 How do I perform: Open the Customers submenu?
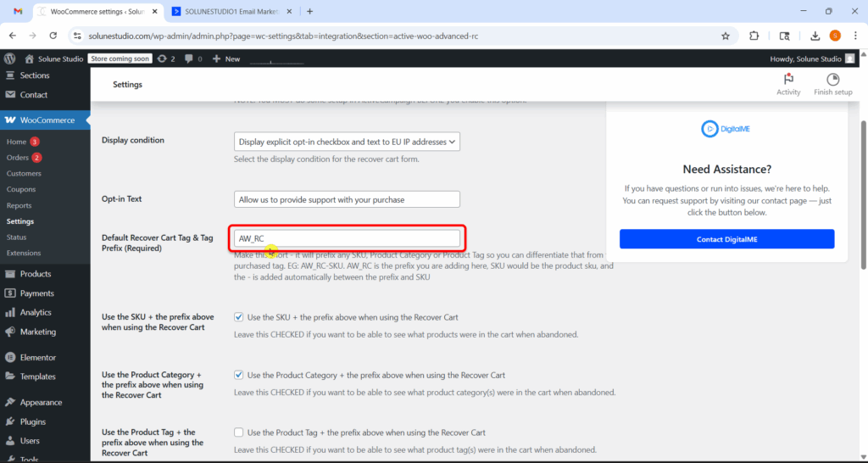coord(24,173)
